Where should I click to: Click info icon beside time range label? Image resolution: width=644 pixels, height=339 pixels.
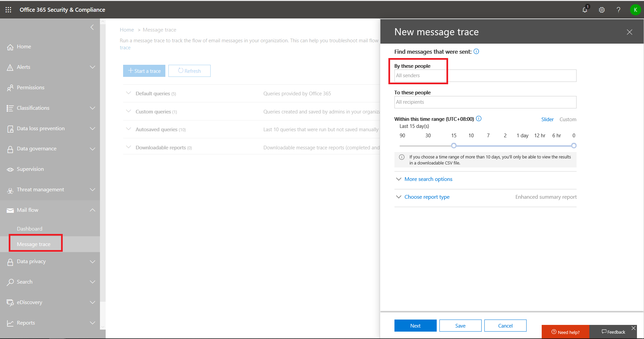(x=479, y=118)
